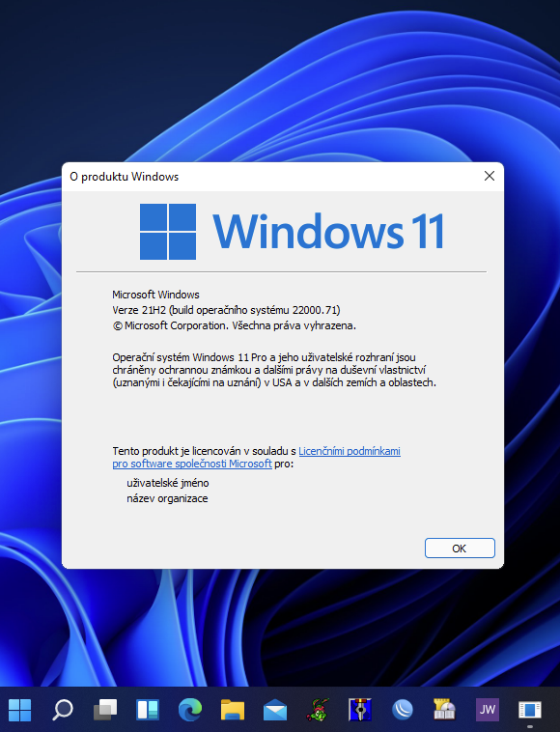Open 'pro software společnosti Microsoft' link
Viewport: 560px width, 732px height.
tap(192, 464)
